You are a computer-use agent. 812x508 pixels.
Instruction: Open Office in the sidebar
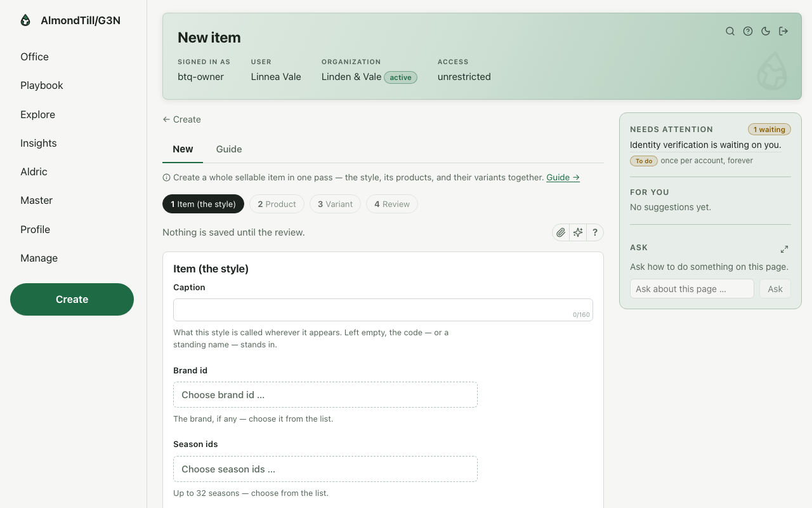(34, 57)
